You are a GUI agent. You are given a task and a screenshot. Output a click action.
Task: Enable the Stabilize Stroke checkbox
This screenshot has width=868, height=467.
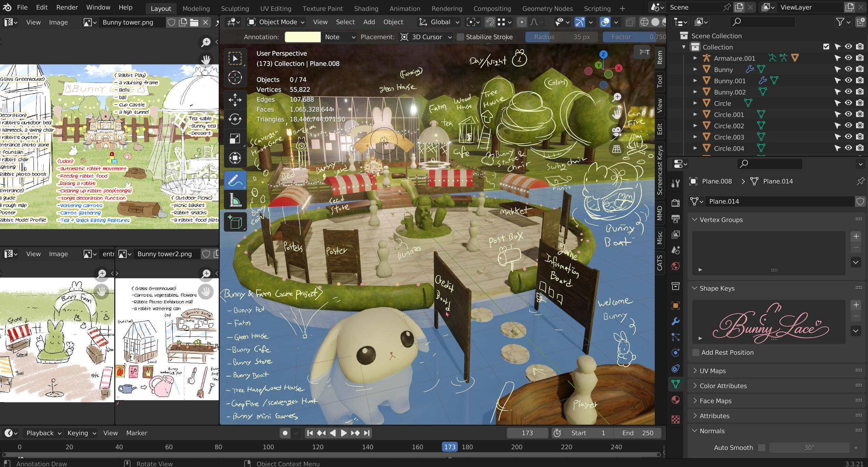point(460,37)
